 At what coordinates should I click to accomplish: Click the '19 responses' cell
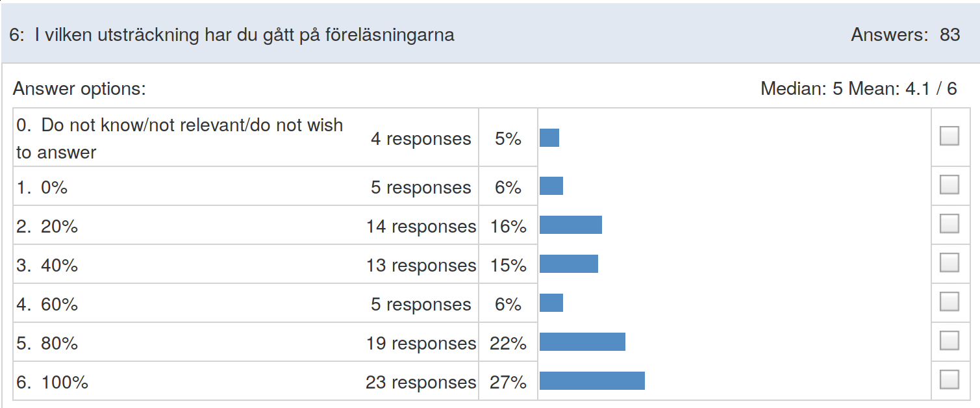(x=421, y=344)
